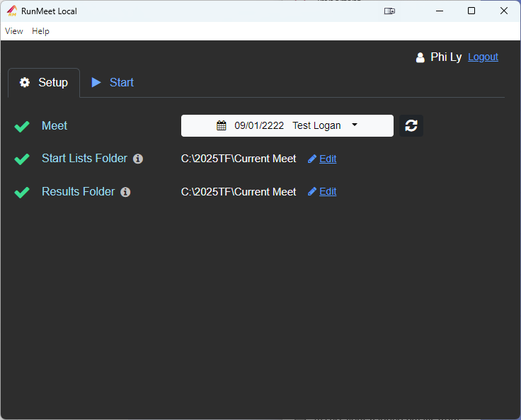Viewport: 521px width, 420px height.
Task: Click green checkmark next to Meet
Action: coord(22,126)
